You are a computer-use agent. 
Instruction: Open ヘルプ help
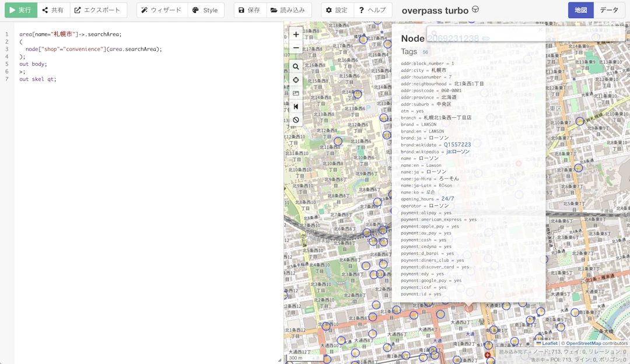pyautogui.click(x=373, y=10)
